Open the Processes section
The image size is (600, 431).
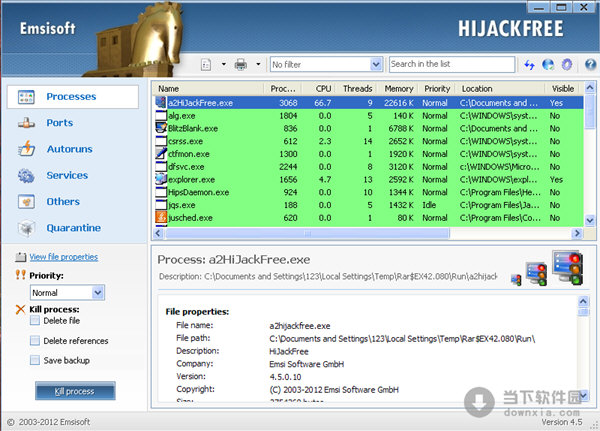coord(73,97)
